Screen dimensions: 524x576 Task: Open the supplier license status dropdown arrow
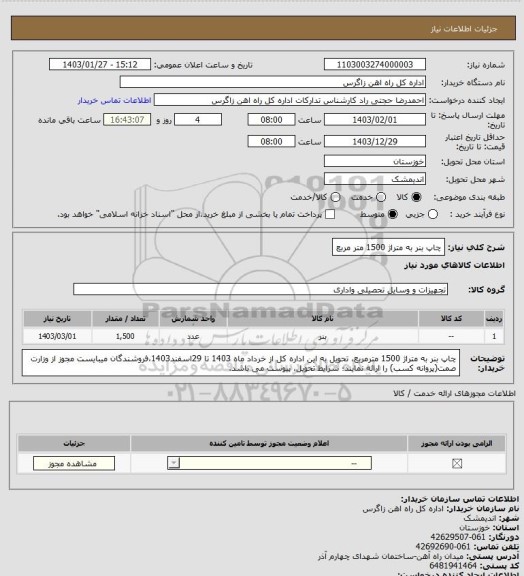173,463
